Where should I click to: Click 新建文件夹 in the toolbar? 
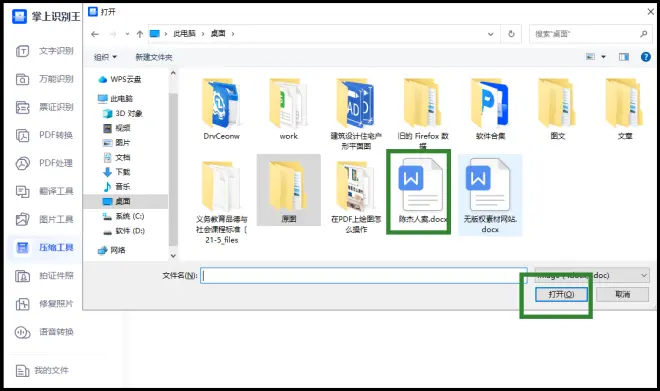[x=154, y=57]
